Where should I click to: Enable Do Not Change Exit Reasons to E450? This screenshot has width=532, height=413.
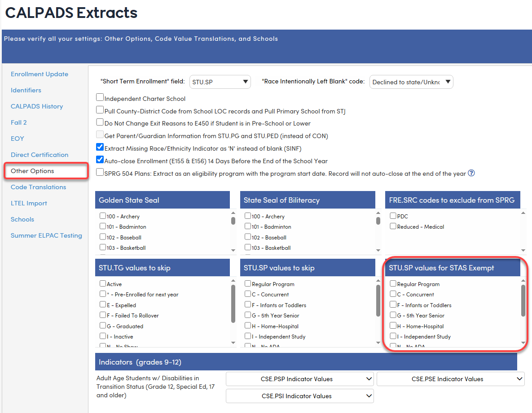[x=100, y=122]
